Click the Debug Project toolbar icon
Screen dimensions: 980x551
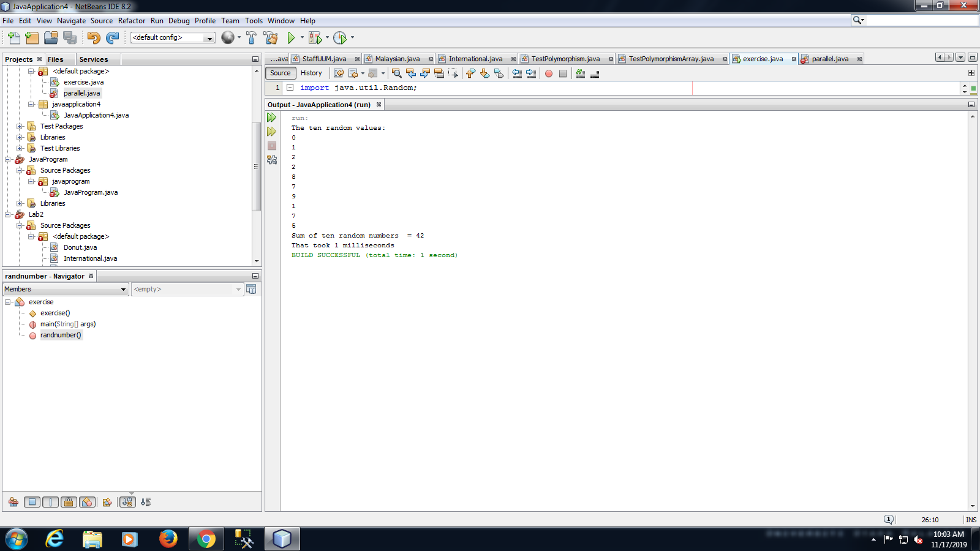(x=315, y=38)
